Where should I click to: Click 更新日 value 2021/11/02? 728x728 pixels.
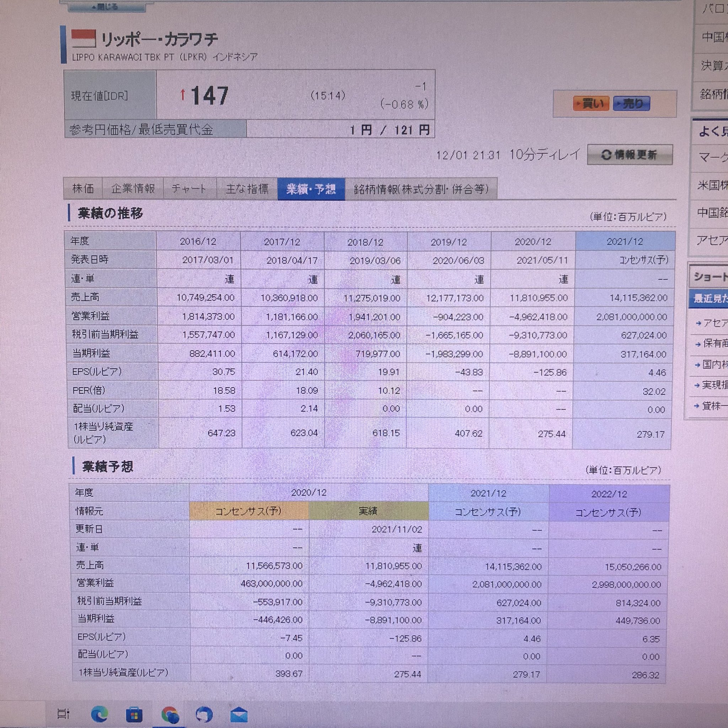click(x=397, y=529)
